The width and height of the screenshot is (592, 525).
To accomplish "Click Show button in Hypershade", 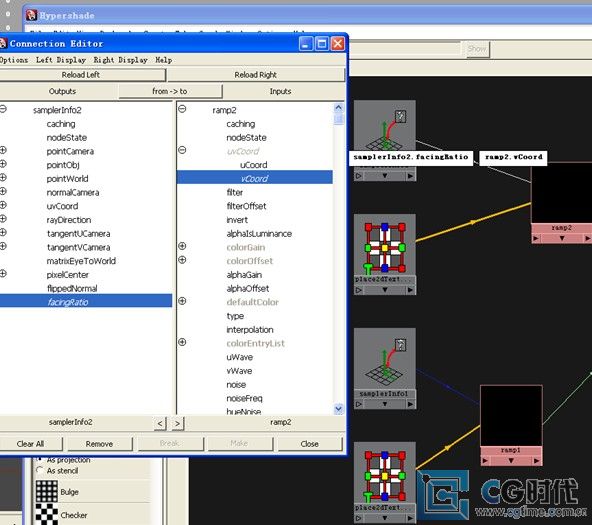I will (477, 49).
